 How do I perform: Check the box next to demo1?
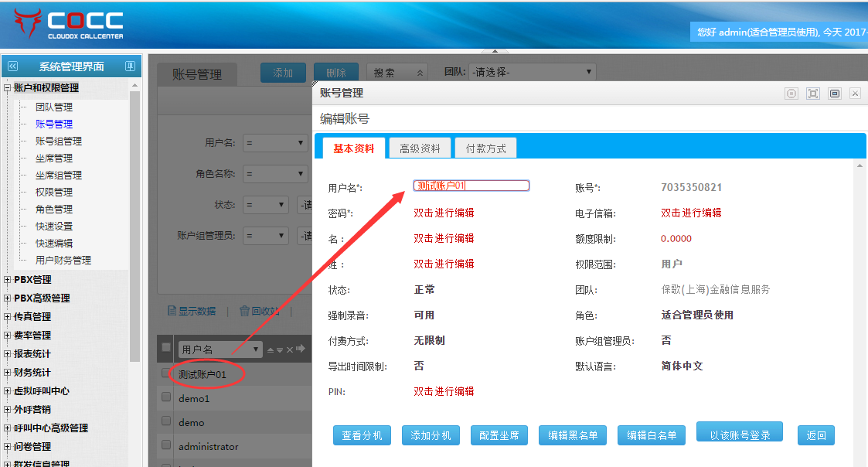point(166,397)
